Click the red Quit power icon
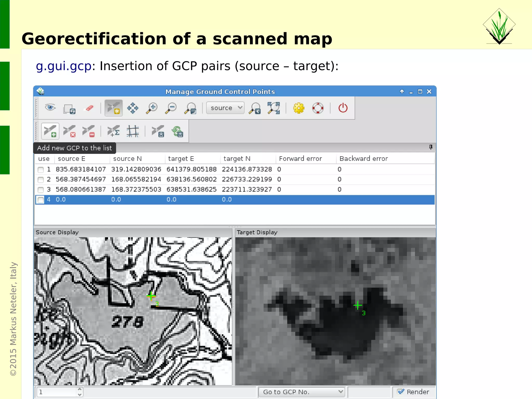 [343, 108]
